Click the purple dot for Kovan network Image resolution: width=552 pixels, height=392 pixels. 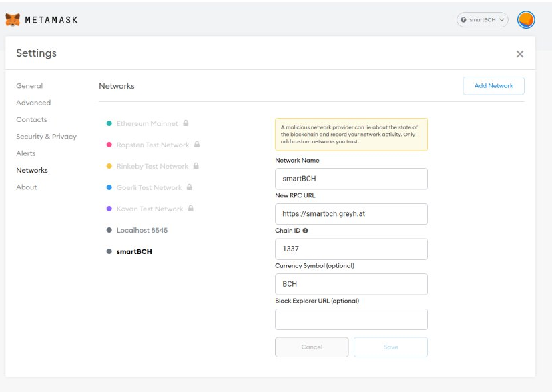pyautogui.click(x=109, y=209)
